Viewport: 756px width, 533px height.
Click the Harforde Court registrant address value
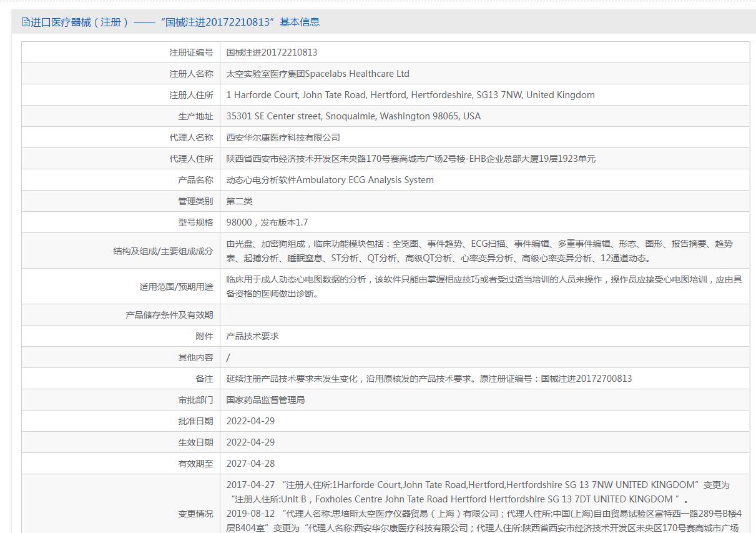coord(410,95)
